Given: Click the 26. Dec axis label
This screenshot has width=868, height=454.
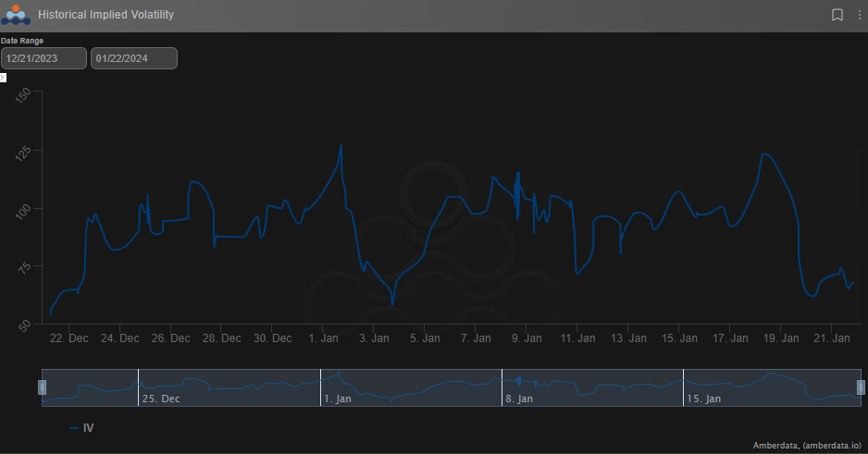Looking at the screenshot, I should tap(171, 338).
